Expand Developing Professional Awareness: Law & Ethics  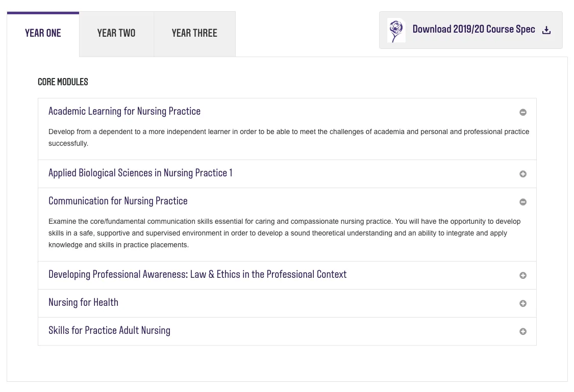197,275
